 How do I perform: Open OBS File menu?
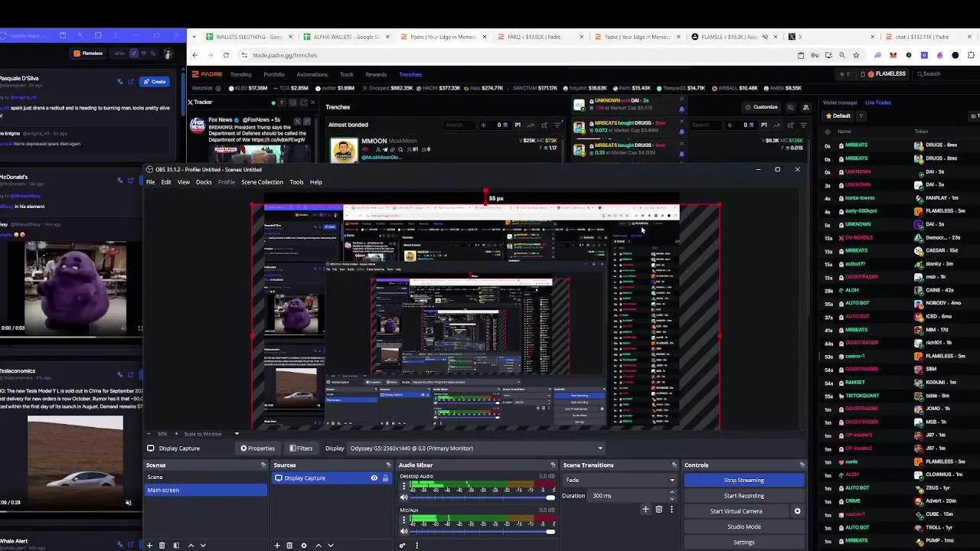tap(151, 182)
